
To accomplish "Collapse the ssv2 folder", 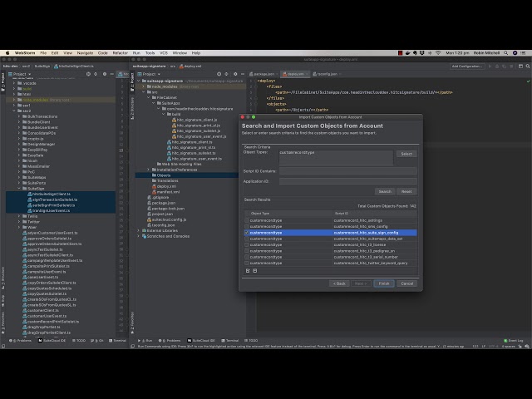I will click(14, 111).
